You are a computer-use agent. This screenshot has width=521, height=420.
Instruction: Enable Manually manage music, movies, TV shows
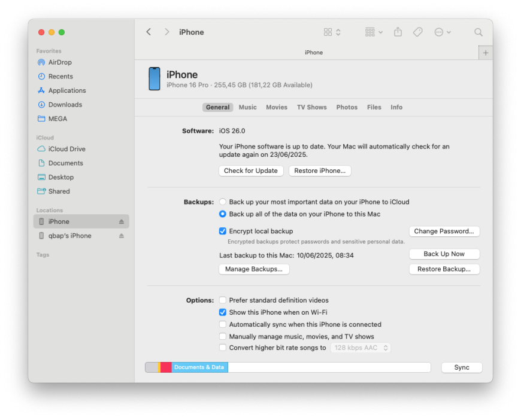click(223, 336)
